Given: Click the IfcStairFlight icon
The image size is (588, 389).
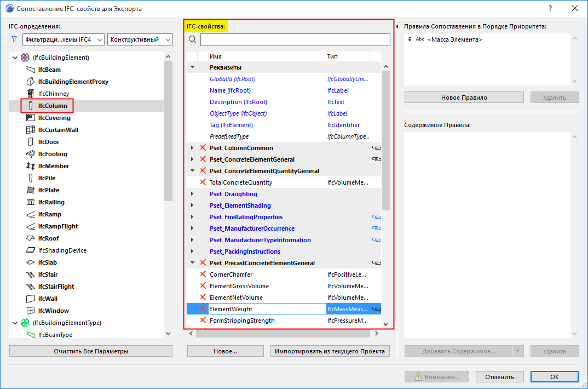Looking at the screenshot, I should tap(30, 287).
